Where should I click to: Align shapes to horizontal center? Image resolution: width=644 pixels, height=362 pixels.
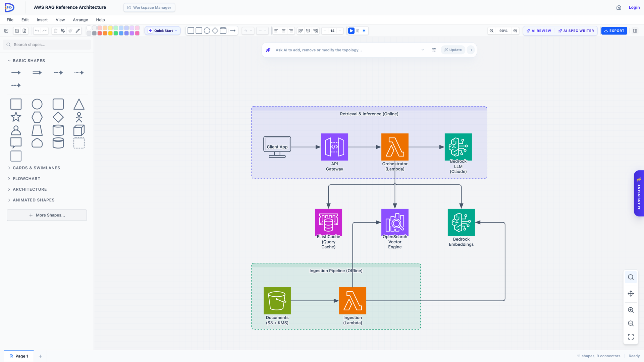[308, 31]
